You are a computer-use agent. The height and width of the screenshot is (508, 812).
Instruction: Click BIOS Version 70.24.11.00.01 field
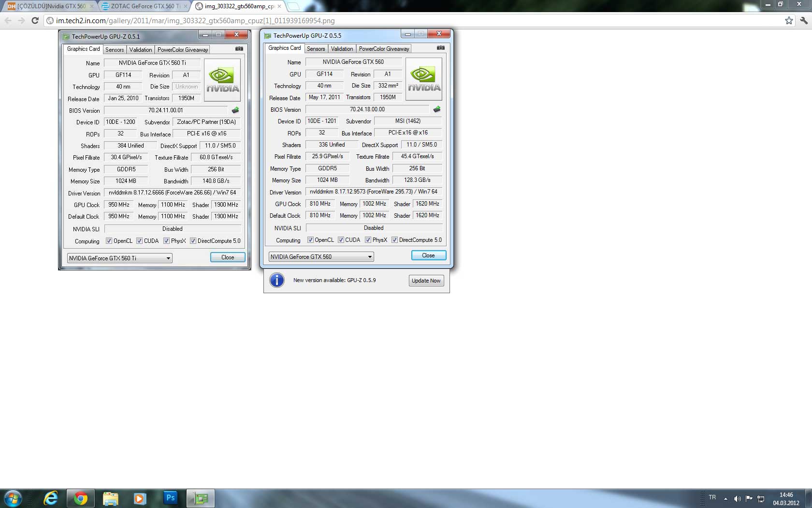(166, 110)
